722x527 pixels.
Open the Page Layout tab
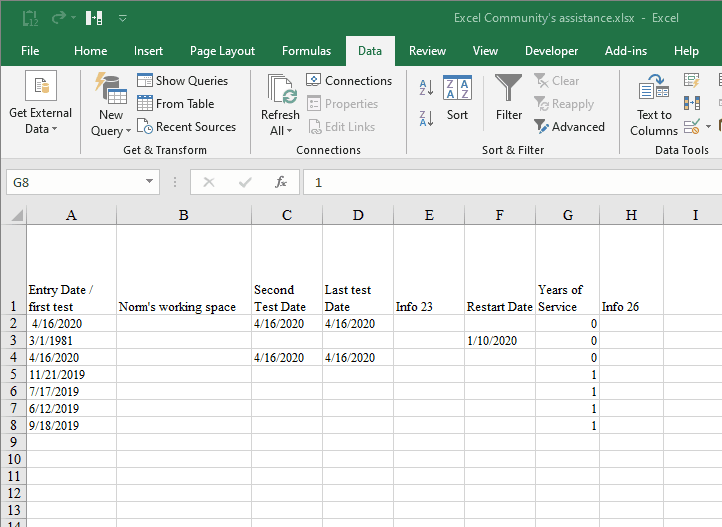222,51
